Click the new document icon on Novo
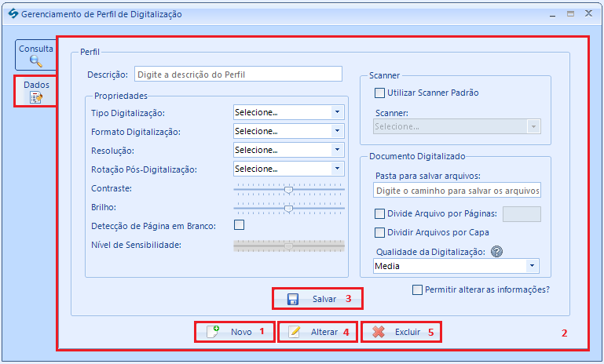This screenshot has width=604, height=364. point(213,332)
